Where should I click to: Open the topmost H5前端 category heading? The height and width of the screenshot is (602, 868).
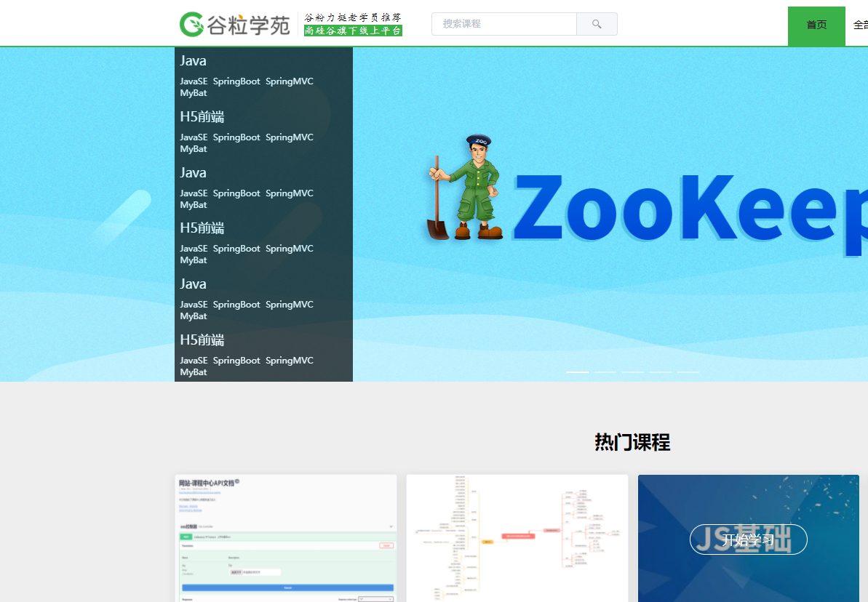point(202,117)
